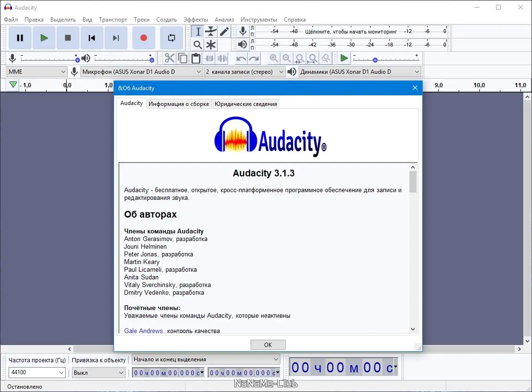Click the Zoom Out magnifier icon
The width and height of the screenshot is (532, 392).
(x=287, y=58)
